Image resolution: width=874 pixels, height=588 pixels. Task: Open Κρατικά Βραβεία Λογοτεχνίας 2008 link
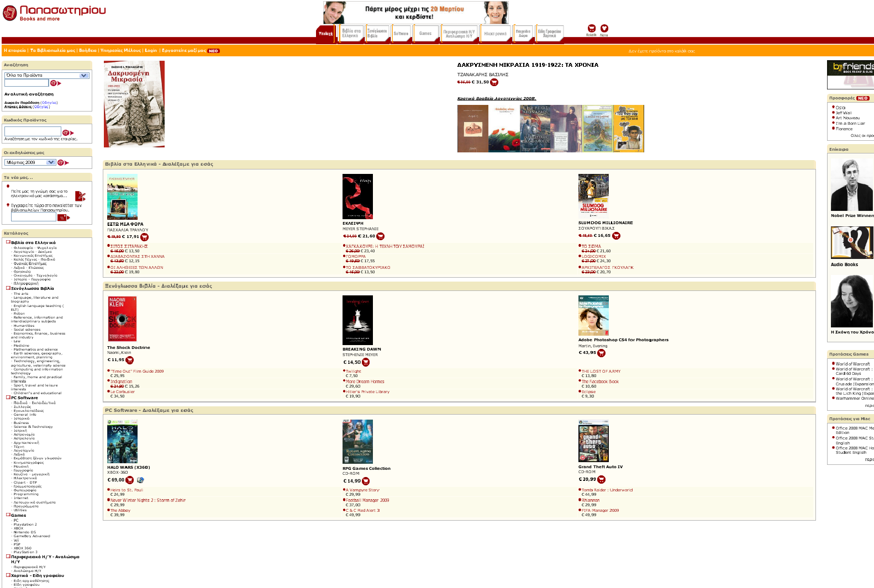(x=497, y=99)
